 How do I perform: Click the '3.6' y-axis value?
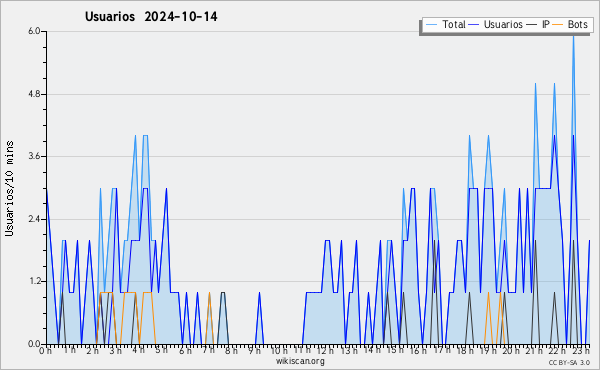tap(34, 156)
